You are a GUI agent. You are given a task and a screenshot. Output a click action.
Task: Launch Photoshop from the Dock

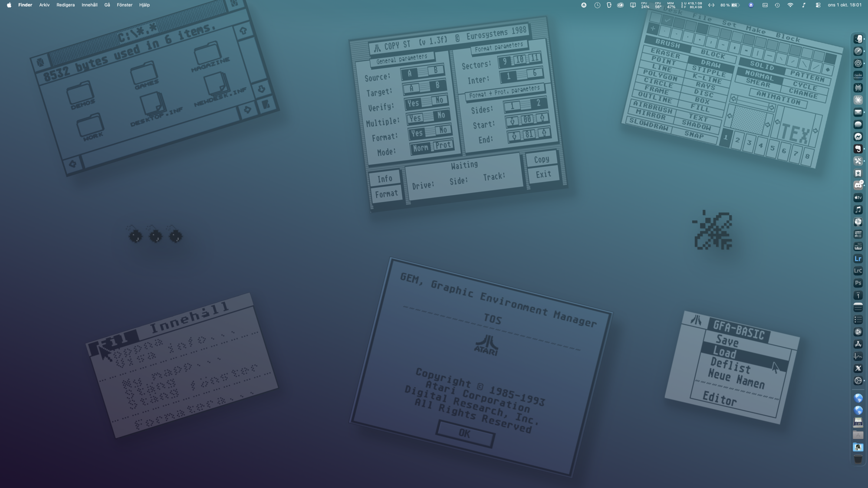click(x=858, y=283)
